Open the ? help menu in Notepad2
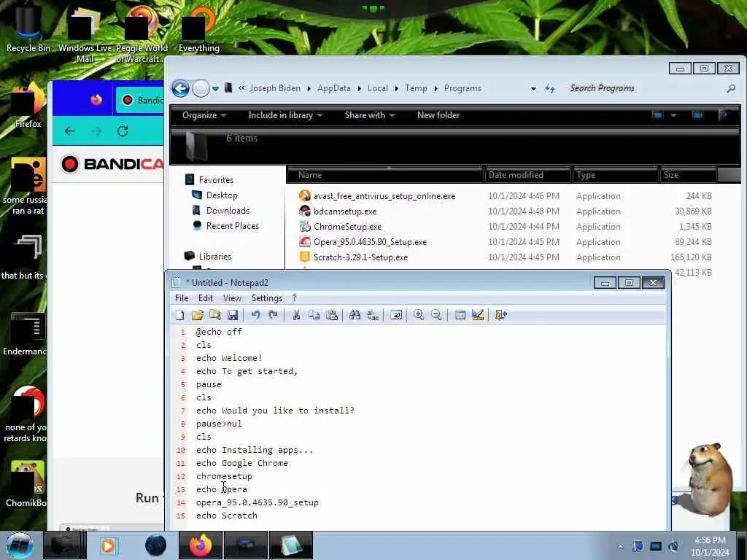The height and width of the screenshot is (560, 747). (x=295, y=298)
